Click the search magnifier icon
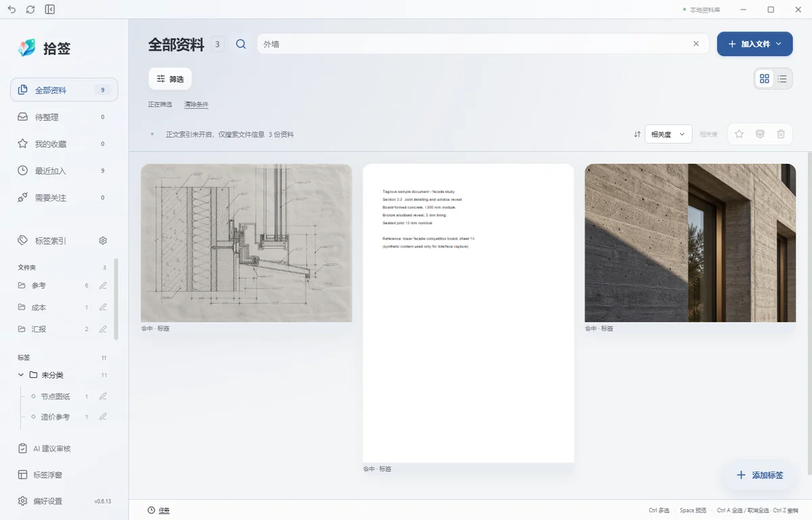This screenshot has height=520, width=812. (241, 44)
